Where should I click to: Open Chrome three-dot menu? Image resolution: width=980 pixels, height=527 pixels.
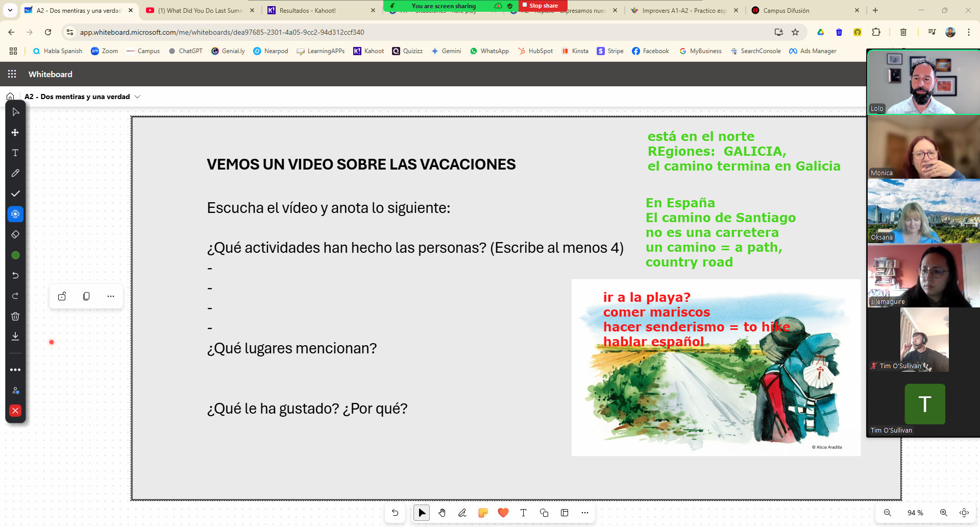tap(969, 32)
